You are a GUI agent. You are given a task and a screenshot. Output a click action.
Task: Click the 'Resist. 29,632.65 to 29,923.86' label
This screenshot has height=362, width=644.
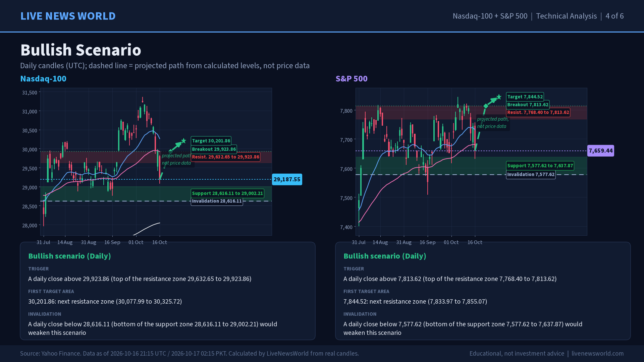click(x=225, y=157)
